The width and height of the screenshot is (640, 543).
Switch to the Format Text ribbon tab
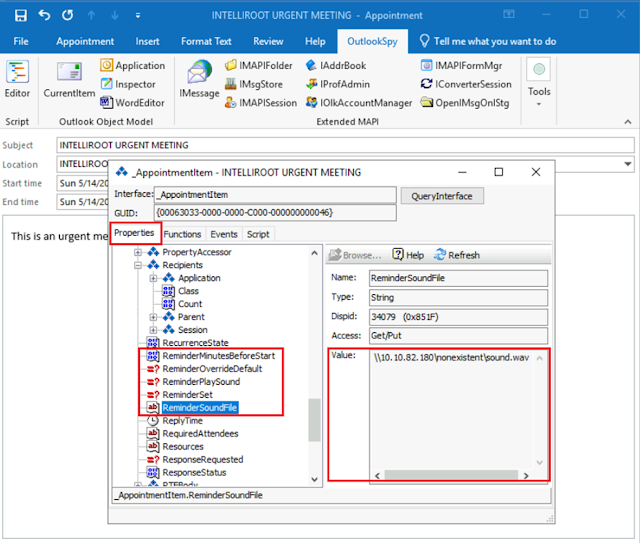click(206, 41)
